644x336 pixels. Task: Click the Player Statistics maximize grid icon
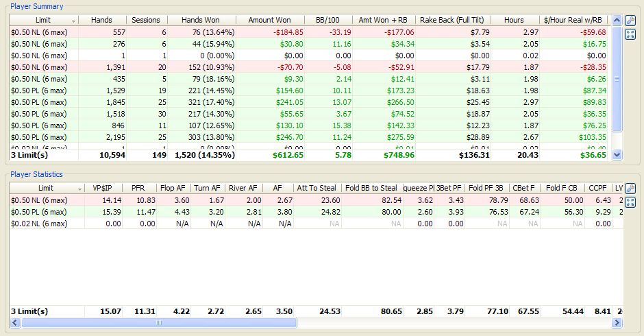coord(630,202)
